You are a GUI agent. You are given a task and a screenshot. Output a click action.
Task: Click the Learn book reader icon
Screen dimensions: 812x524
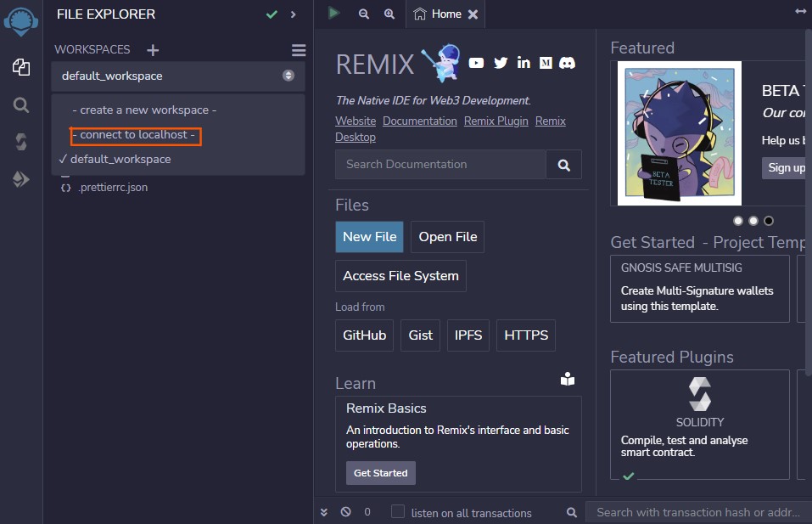pos(568,379)
